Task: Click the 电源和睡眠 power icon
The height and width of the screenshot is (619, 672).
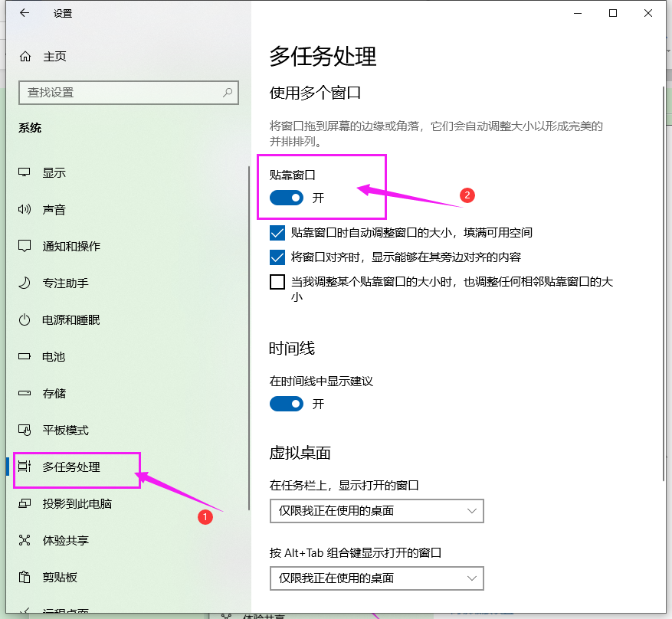Action: 25,319
